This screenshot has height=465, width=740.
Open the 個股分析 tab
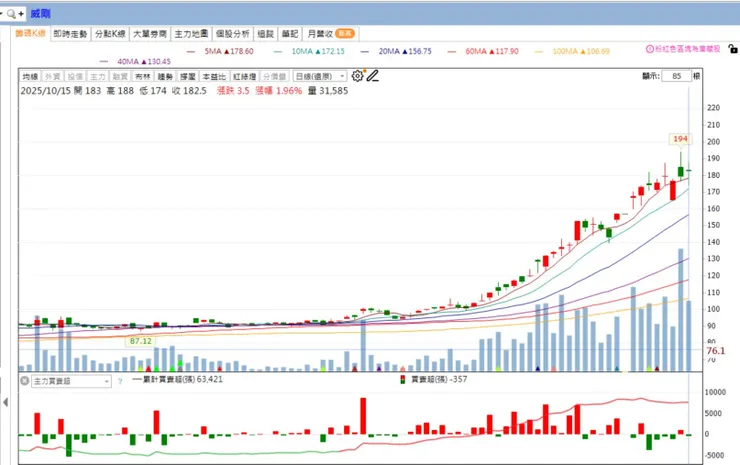pyautogui.click(x=233, y=34)
